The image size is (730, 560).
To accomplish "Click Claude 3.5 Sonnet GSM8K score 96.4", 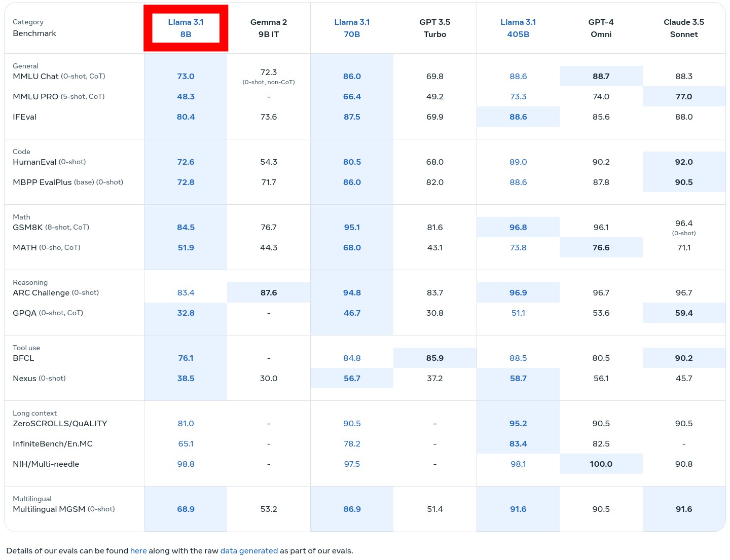I will click(684, 223).
